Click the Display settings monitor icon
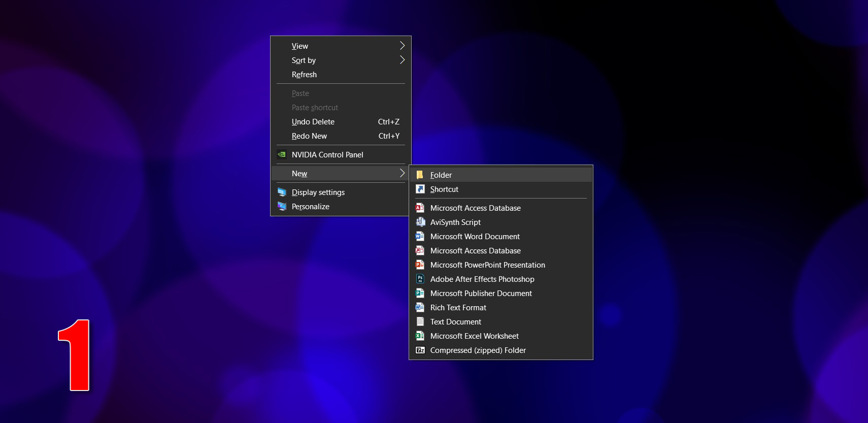This screenshot has height=423, width=868. point(282,192)
